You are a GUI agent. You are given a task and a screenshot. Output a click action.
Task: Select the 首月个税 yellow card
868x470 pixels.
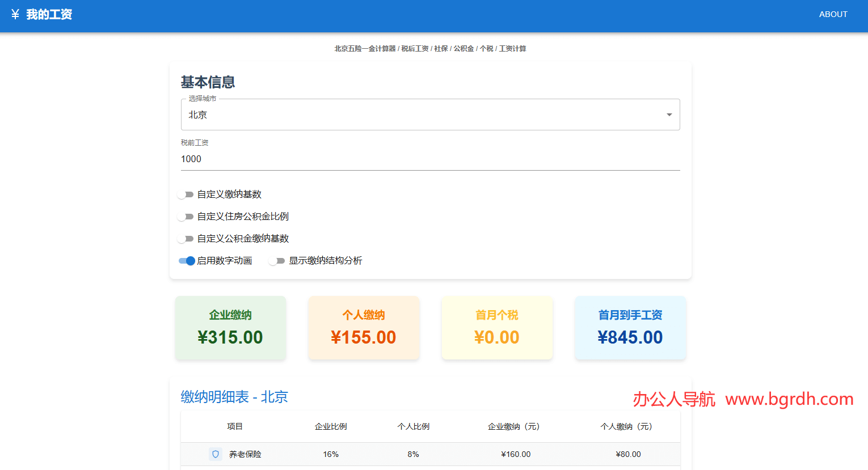click(x=497, y=328)
